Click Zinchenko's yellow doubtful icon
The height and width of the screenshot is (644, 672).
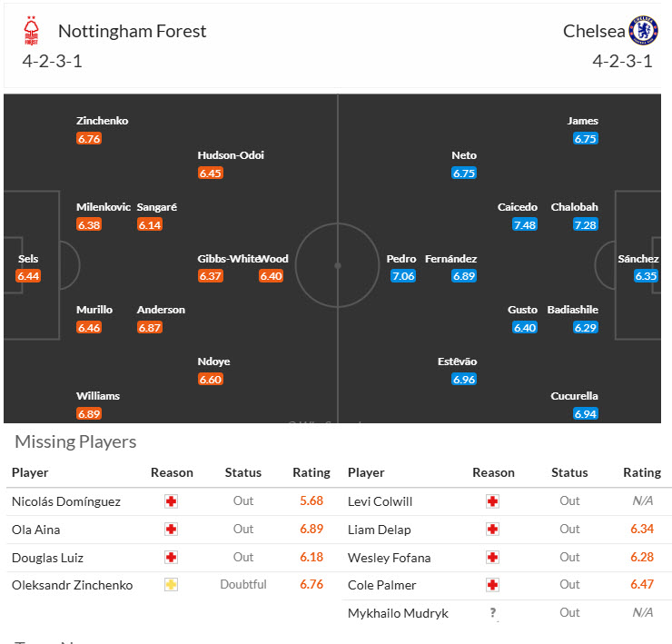click(171, 585)
